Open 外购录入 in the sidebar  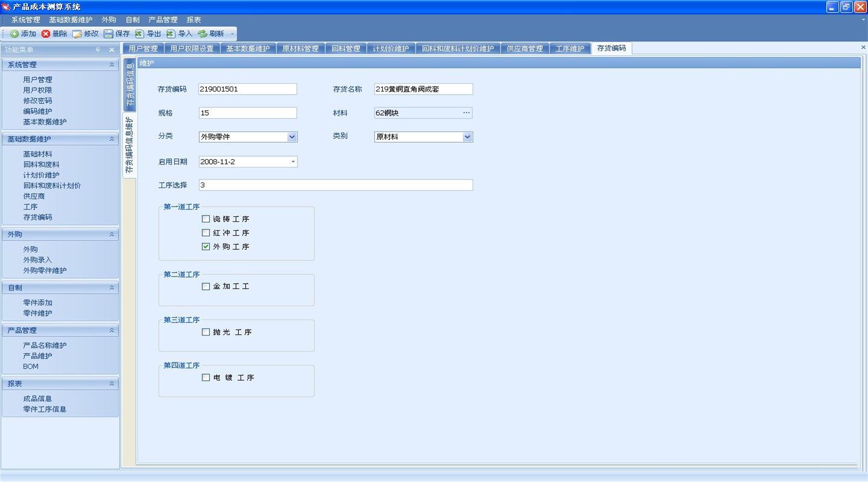(37, 260)
